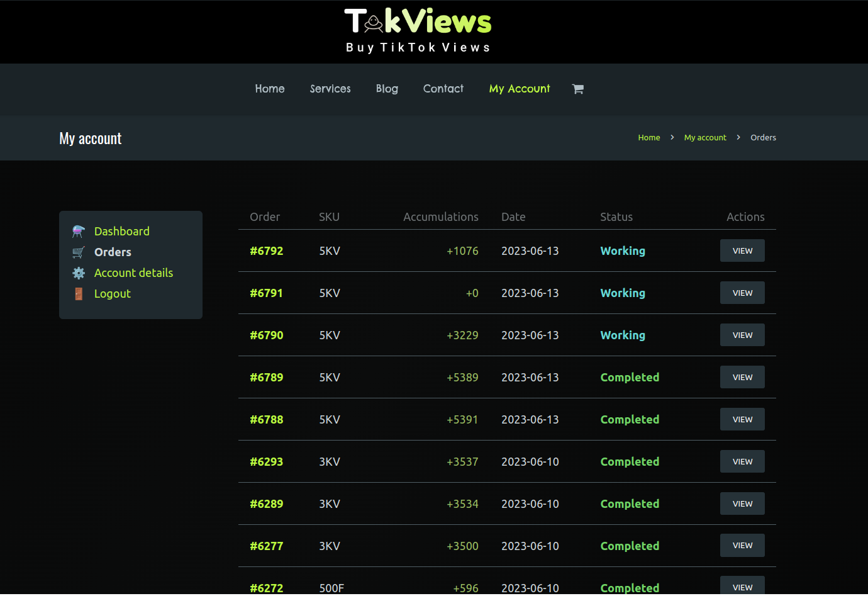Click the Logout door icon
This screenshot has height=596, width=868.
79,294
